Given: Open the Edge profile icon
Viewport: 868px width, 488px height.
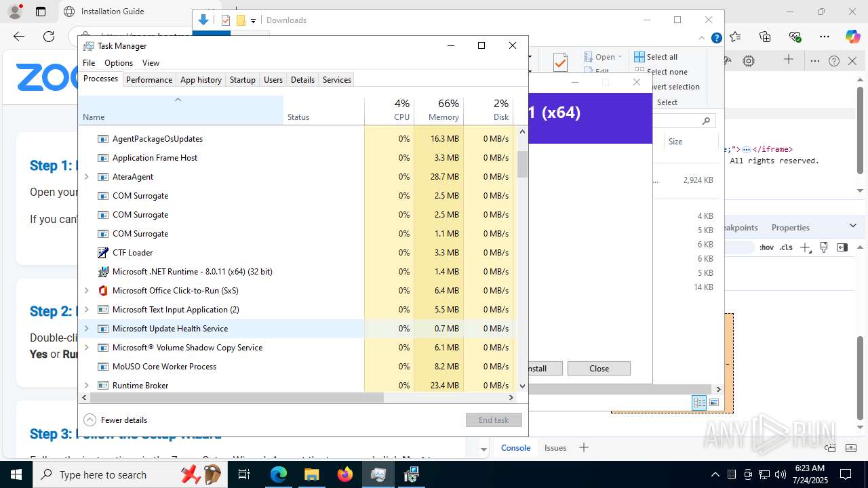Looking at the screenshot, I should coord(14,12).
